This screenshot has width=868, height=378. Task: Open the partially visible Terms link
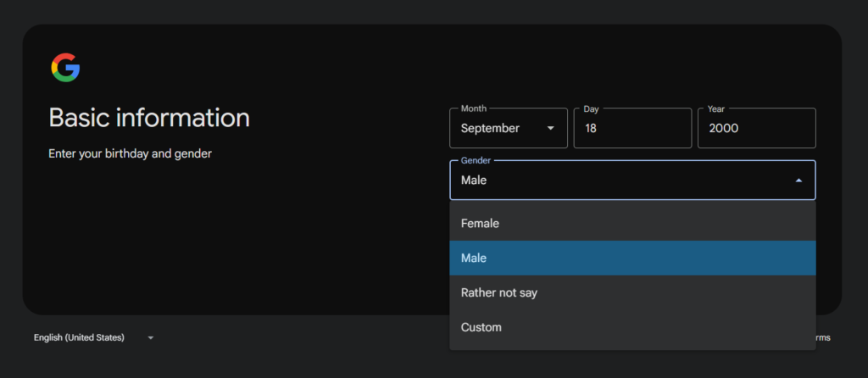(x=821, y=337)
